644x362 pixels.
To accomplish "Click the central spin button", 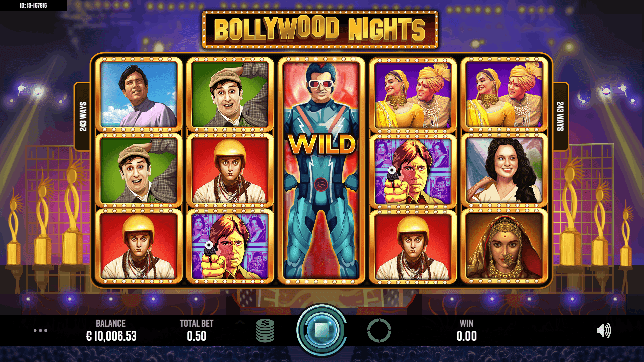I will click(x=321, y=330).
